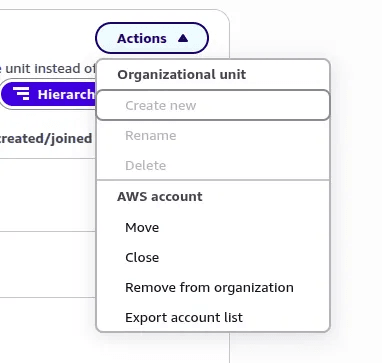
Task: Collapse menu via the Actions triangle arrow
Action: (x=183, y=38)
